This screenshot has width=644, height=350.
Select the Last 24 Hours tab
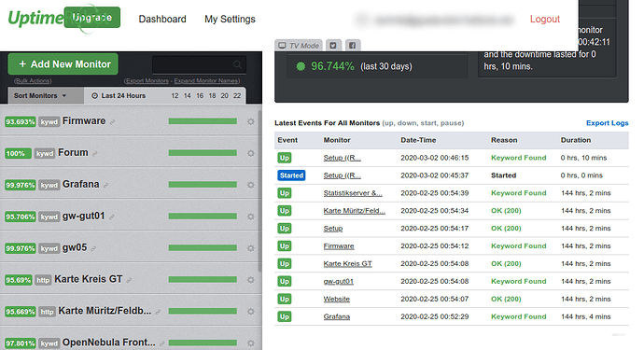point(119,96)
